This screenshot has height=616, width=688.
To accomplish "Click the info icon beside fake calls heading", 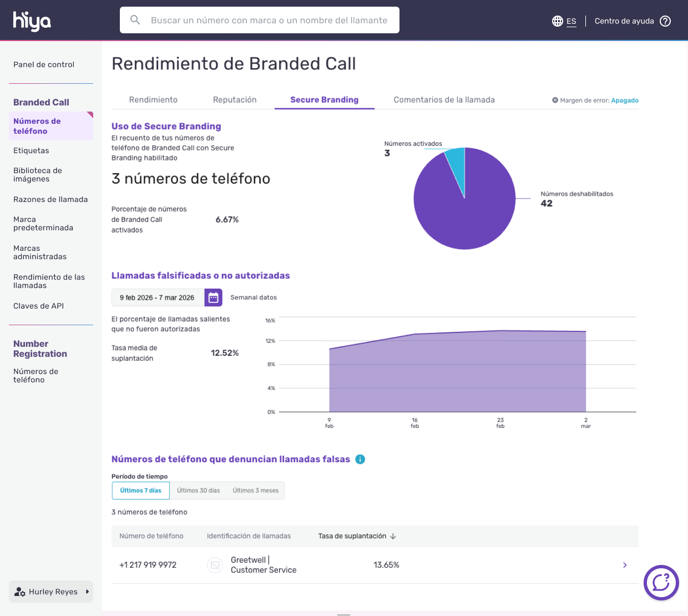I will (x=360, y=459).
